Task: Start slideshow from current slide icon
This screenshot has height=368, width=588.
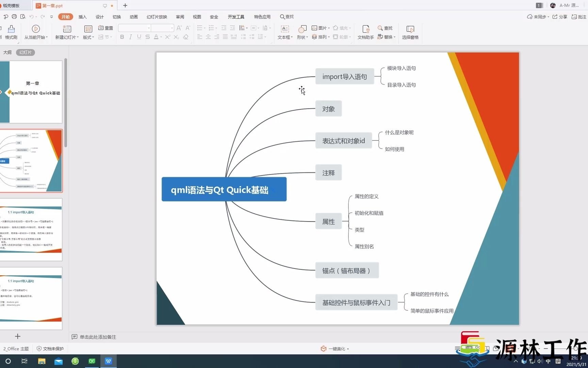Action: pos(36,29)
